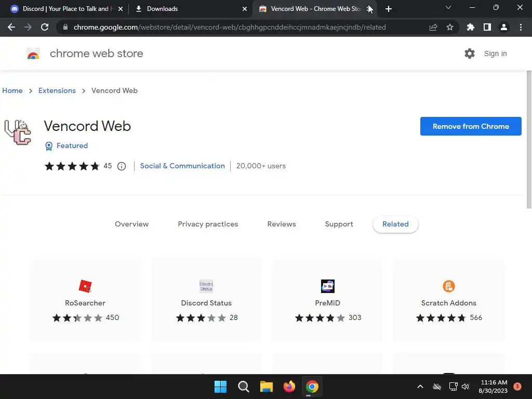
Task: View site information via lock icon
Action: 65,27
